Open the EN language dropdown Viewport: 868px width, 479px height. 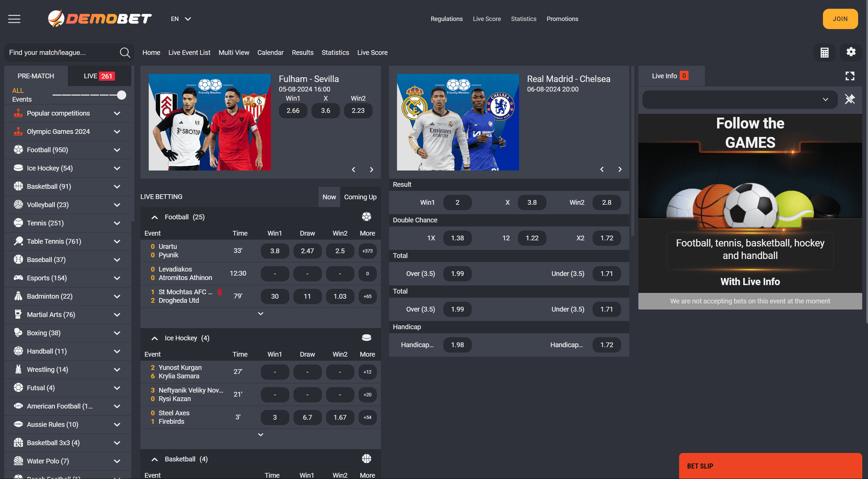[x=181, y=19]
